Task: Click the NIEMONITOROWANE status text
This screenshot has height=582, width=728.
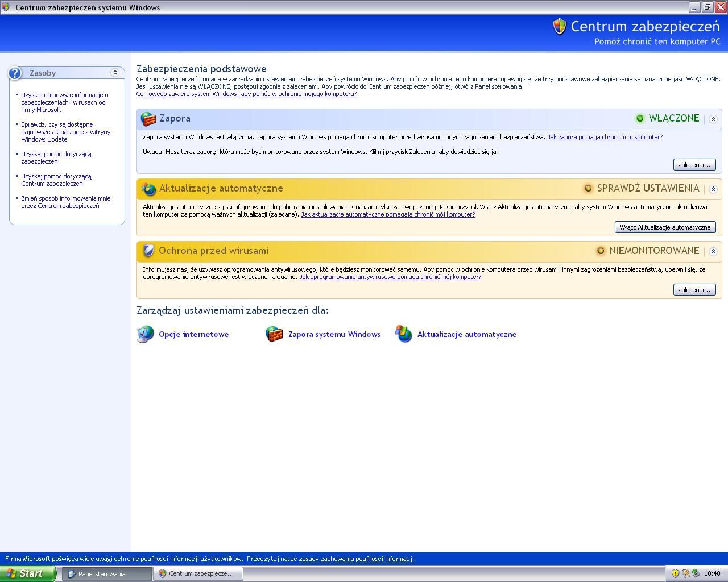Action: (655, 251)
